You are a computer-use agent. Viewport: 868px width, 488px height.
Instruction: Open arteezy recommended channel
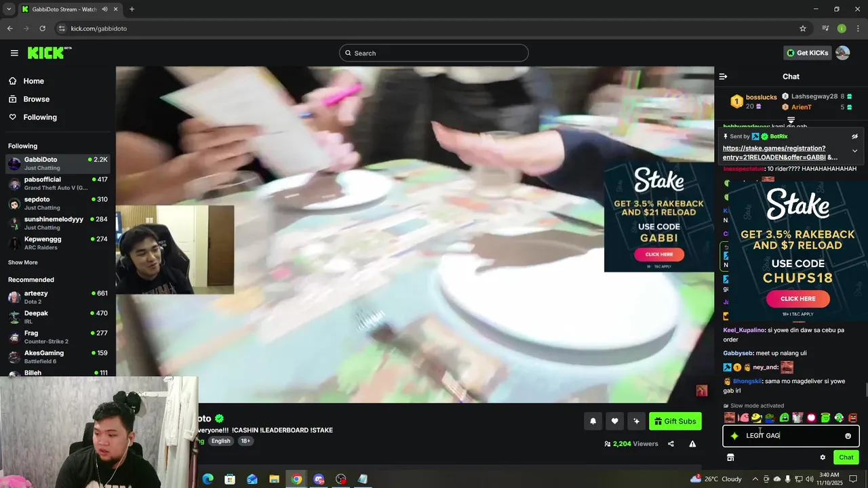pyautogui.click(x=58, y=298)
